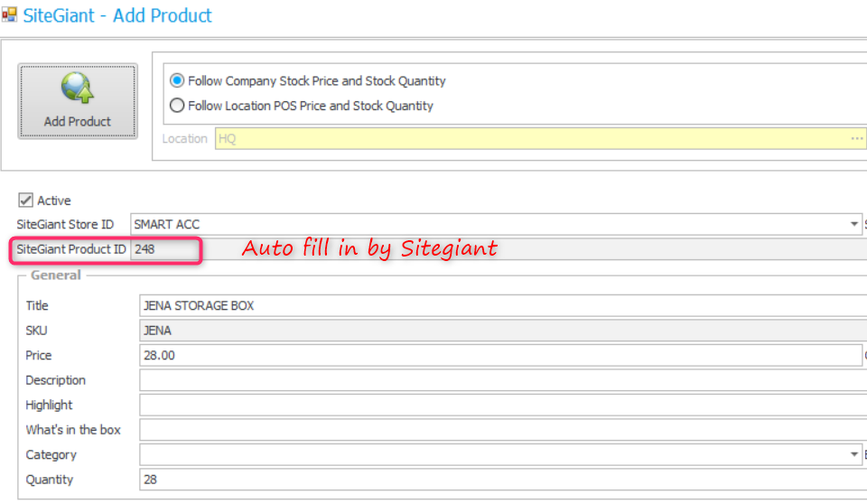
Task: Click the What's in the box field
Action: (503, 430)
